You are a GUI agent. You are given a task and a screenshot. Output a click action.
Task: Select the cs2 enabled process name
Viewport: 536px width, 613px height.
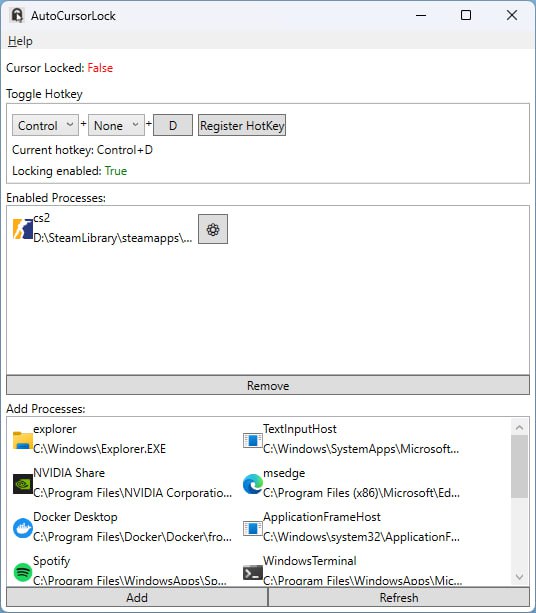[41, 218]
